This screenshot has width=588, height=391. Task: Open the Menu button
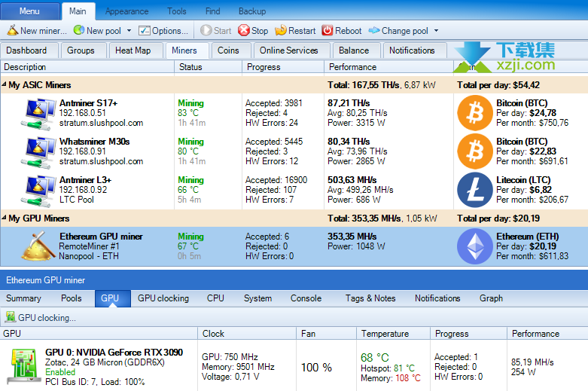[x=29, y=11]
